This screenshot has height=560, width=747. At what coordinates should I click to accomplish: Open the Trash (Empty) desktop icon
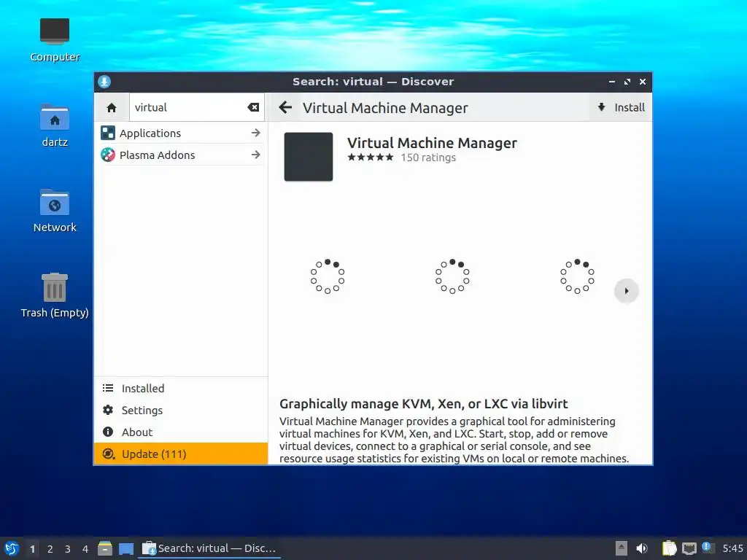point(55,296)
